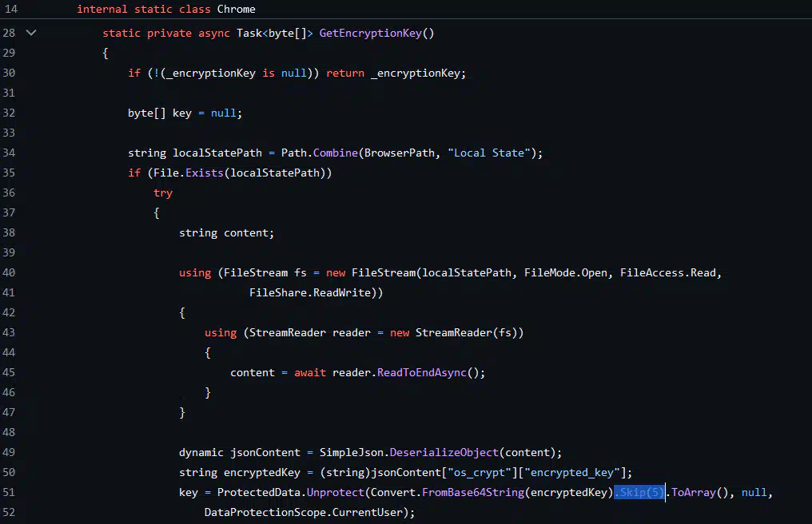The width and height of the screenshot is (812, 524).
Task: Click the Unprotect method call
Action: [x=336, y=492]
